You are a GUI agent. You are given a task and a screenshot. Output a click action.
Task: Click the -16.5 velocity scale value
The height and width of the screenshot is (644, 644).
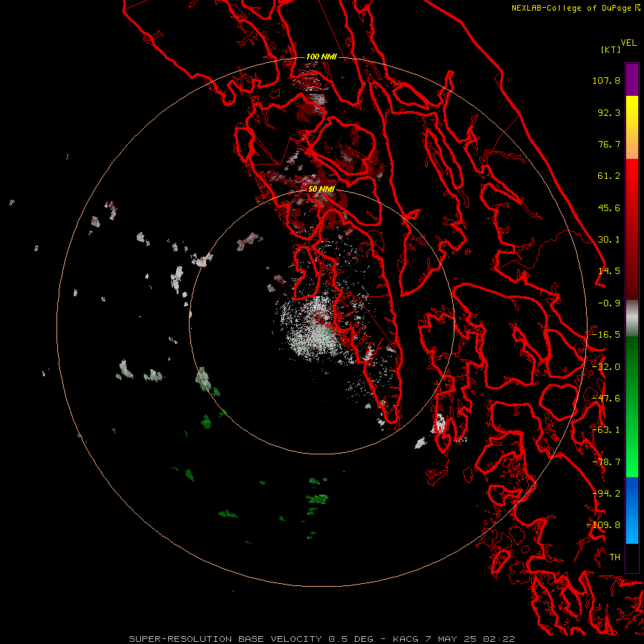pyautogui.click(x=606, y=335)
